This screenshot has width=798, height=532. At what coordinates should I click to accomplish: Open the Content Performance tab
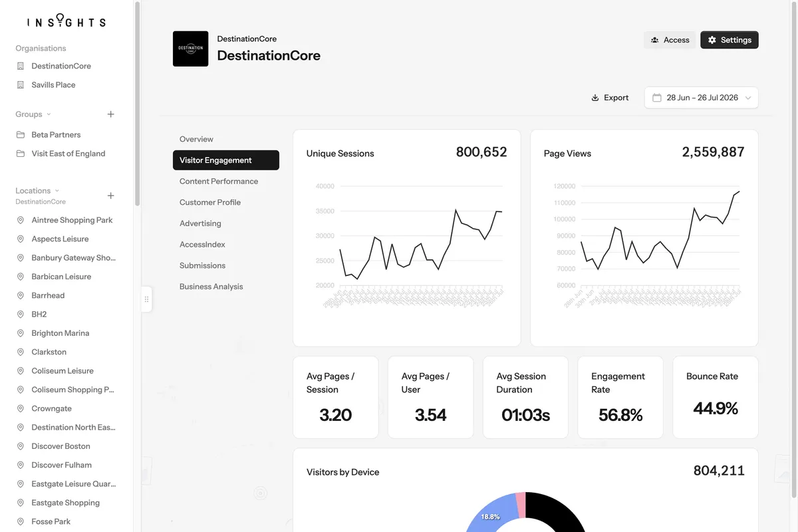(226, 182)
